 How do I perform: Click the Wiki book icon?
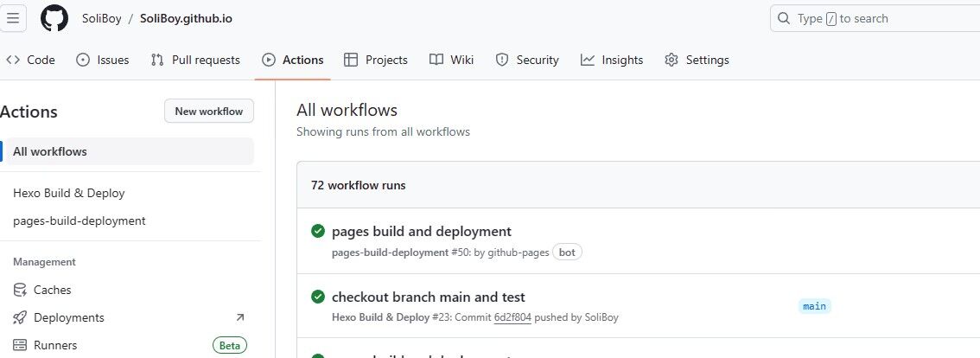coord(436,60)
